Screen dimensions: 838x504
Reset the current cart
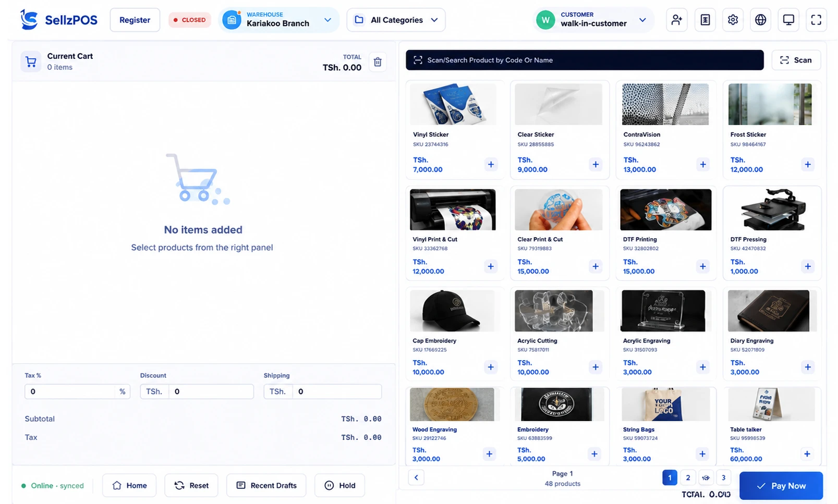(191, 485)
